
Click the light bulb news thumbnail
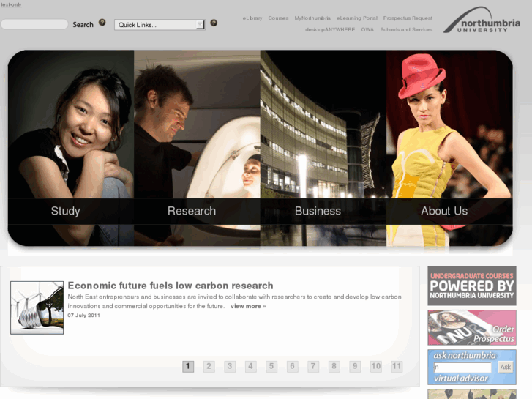pos(37,307)
